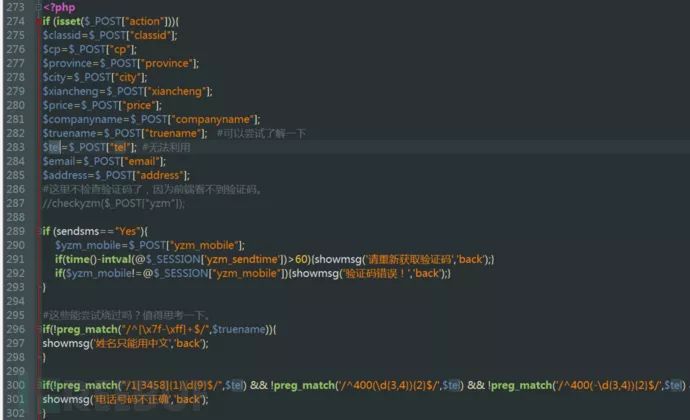Click the gray comment on line 295
This screenshot has height=420, width=690.
click(126, 315)
